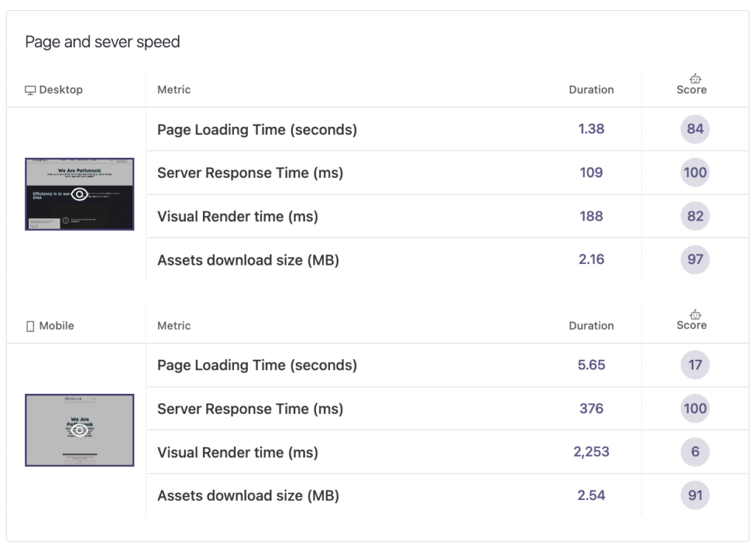Select the mobile Page Loading score 17 badge
This screenshot has height=551, width=756.
(695, 365)
